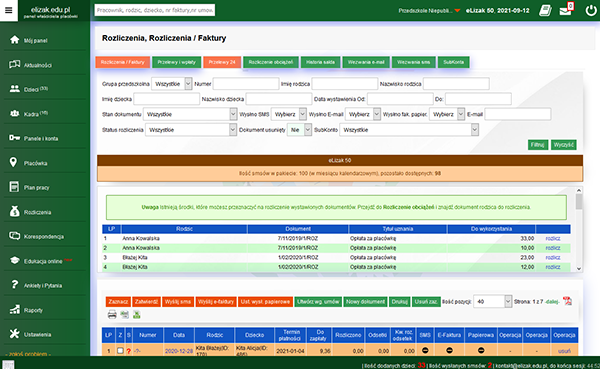
Task: Expand the Wysłno E-mail dropdown
Action: click(377, 114)
